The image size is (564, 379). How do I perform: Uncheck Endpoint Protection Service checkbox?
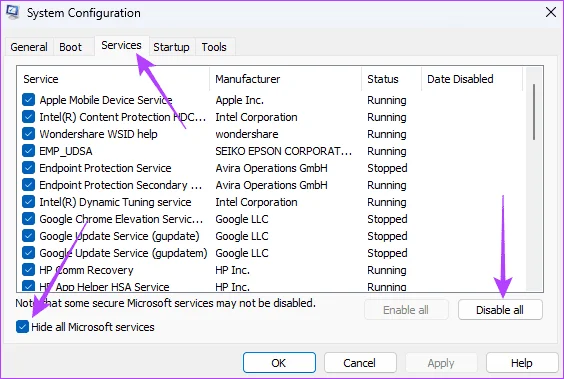pyautogui.click(x=28, y=168)
